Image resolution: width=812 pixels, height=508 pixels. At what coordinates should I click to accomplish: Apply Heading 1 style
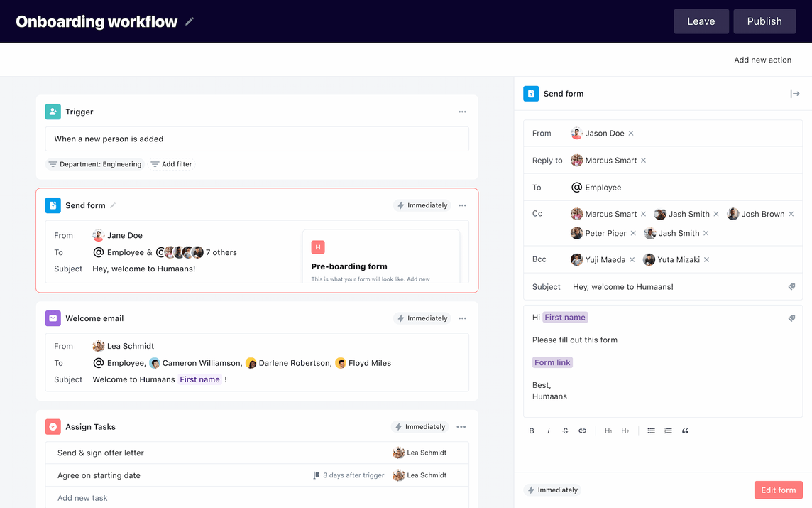point(608,431)
